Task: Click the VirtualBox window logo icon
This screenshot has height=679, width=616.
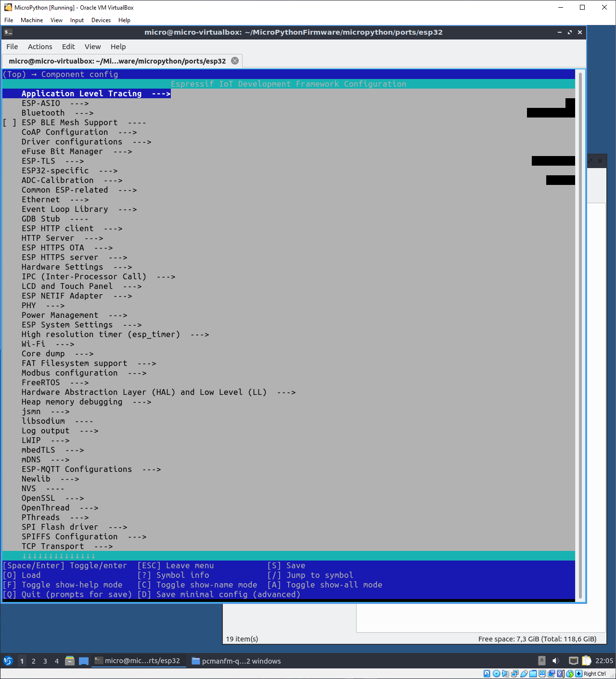Action: tap(8, 7)
